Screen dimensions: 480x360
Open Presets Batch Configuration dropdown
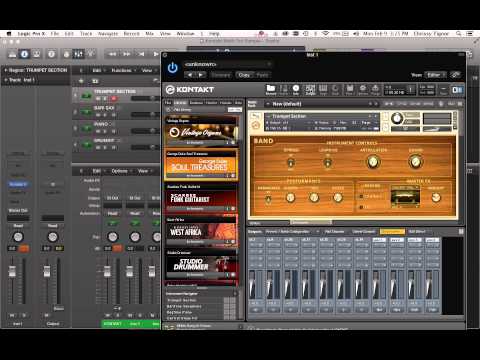[x=292, y=231]
